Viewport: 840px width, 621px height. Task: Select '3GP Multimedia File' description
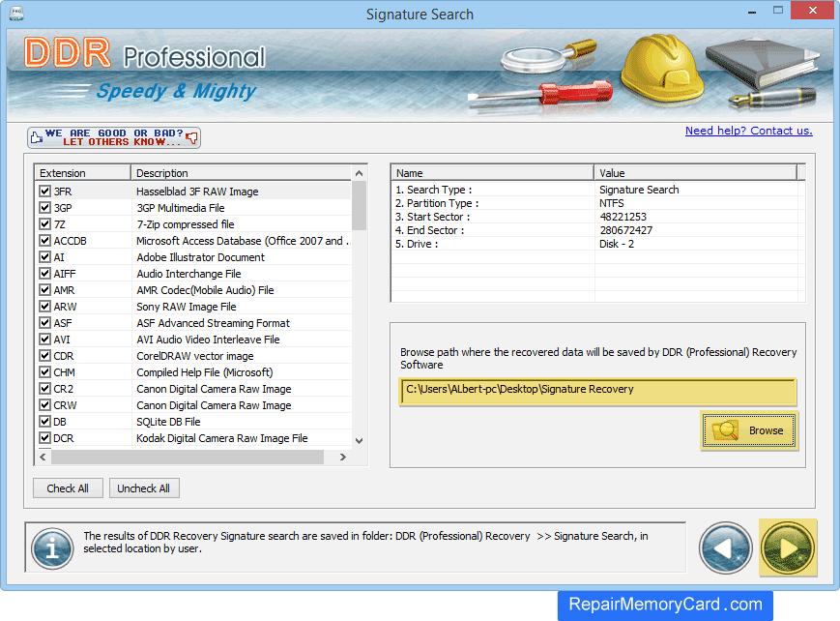181,208
